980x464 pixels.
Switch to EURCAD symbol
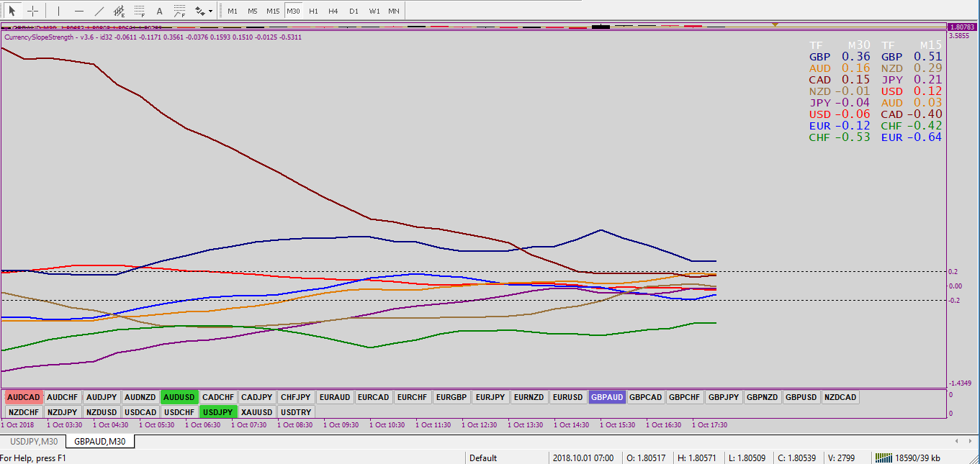click(x=374, y=397)
